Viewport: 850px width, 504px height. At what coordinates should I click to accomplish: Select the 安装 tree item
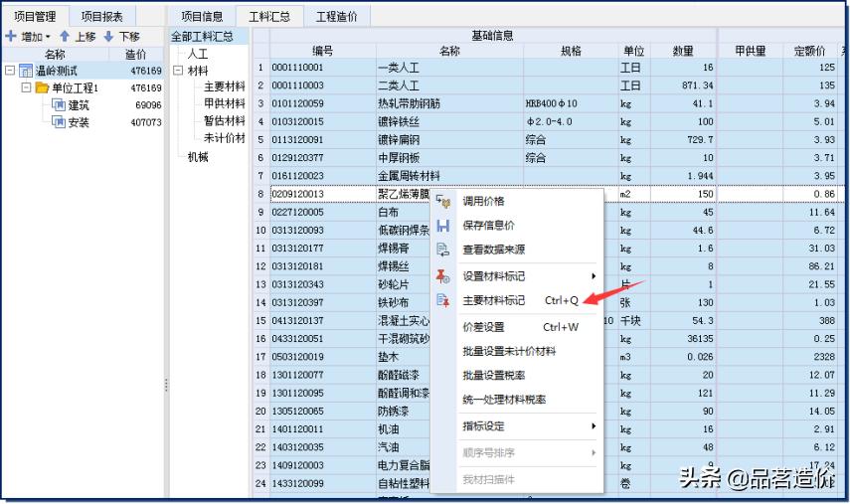point(79,122)
